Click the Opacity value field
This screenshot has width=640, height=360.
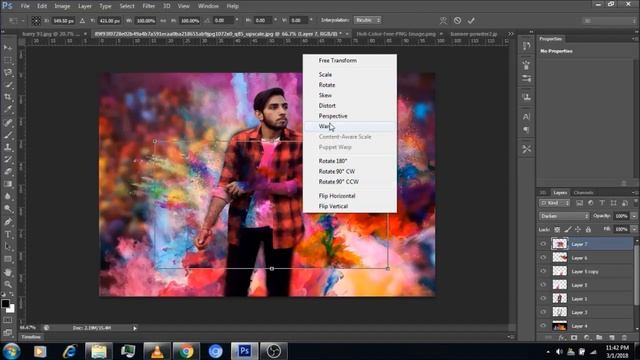coord(621,216)
